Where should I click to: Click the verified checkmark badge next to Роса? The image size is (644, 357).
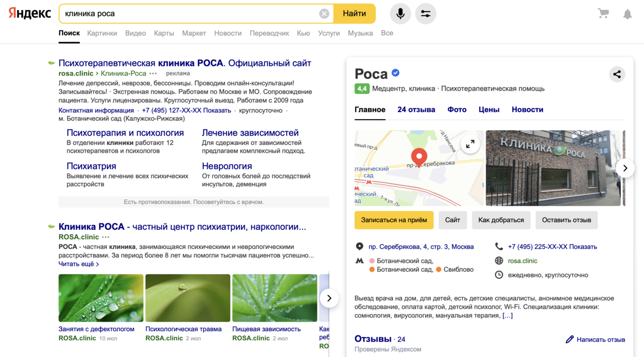click(x=396, y=73)
